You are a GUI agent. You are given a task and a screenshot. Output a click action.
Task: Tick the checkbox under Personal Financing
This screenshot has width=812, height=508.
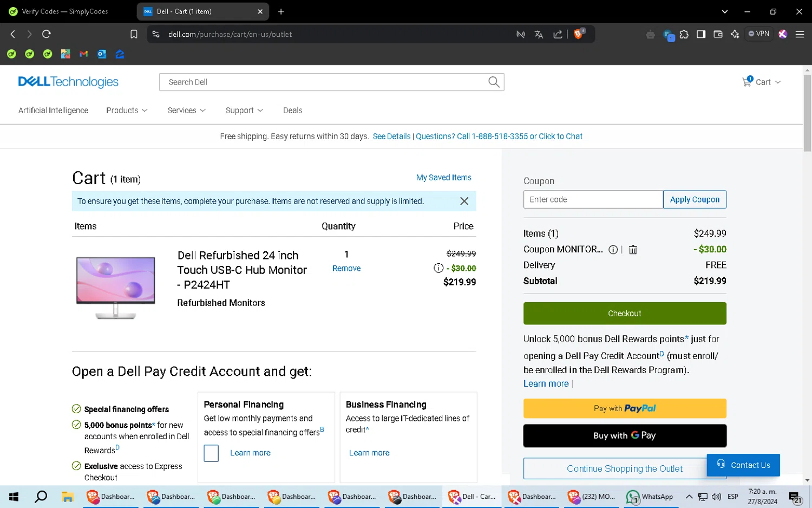click(x=211, y=453)
